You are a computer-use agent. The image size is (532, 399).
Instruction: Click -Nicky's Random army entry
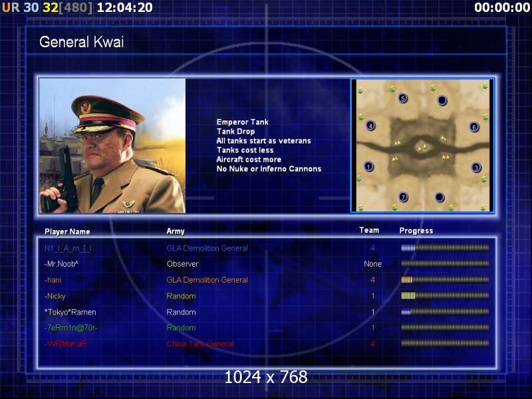click(x=181, y=296)
